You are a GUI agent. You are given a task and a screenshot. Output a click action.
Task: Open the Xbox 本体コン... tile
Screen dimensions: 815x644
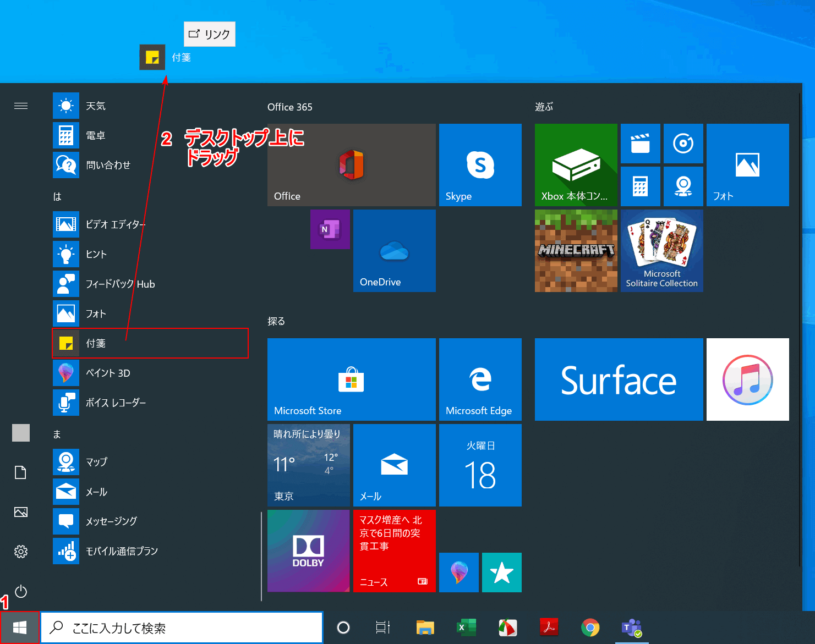point(576,165)
